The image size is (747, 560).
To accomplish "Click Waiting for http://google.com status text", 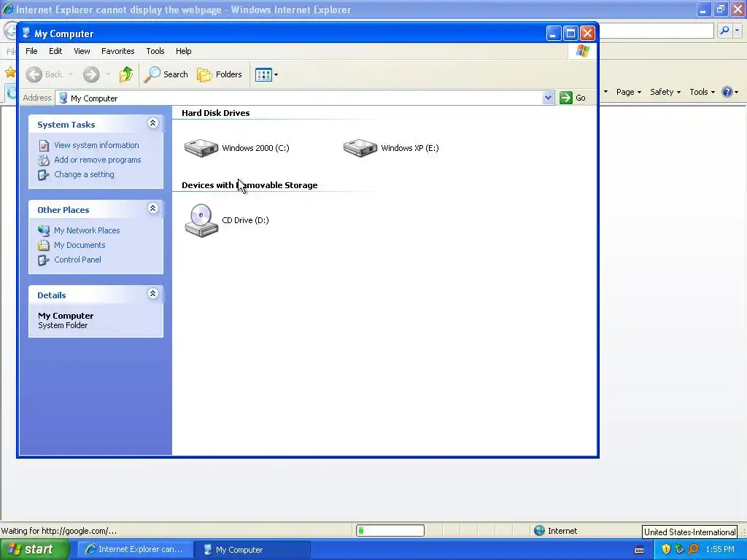I will click(58, 531).
